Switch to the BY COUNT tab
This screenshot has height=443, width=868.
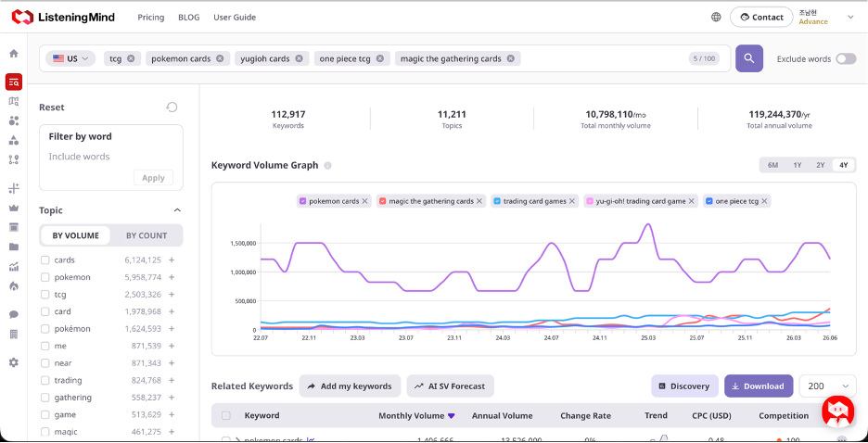(147, 235)
